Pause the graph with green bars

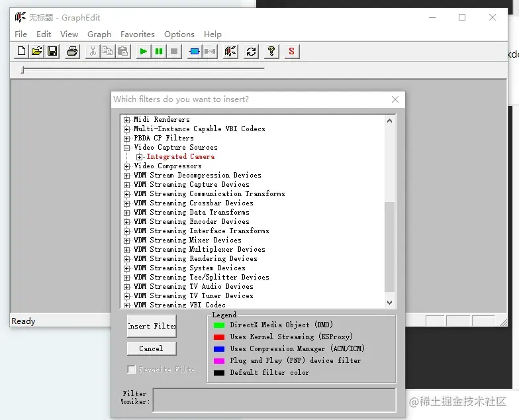click(x=159, y=52)
